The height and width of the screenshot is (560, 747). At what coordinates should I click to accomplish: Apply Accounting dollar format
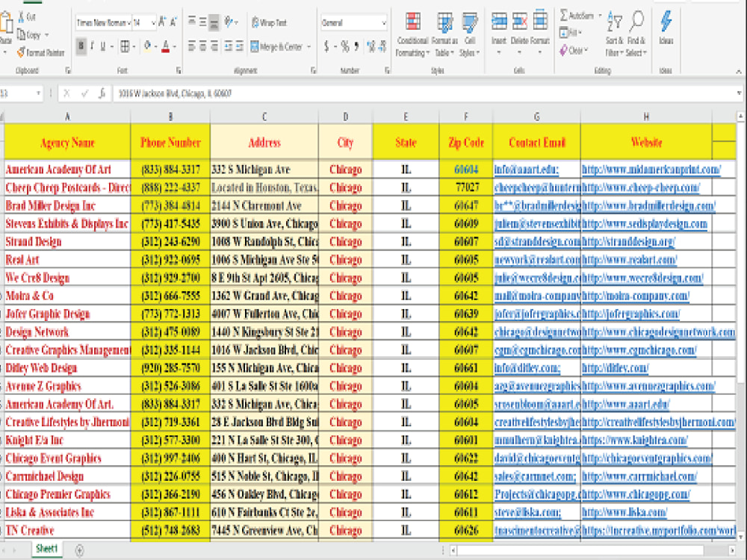coord(326,46)
